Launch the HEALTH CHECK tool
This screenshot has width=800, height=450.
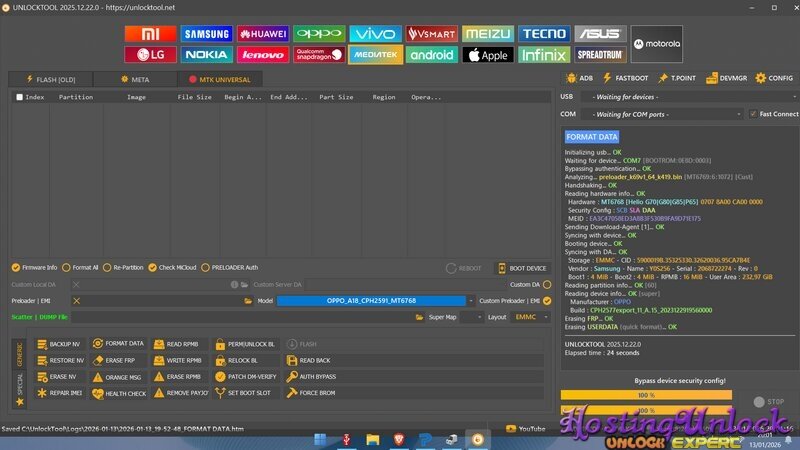click(120, 393)
